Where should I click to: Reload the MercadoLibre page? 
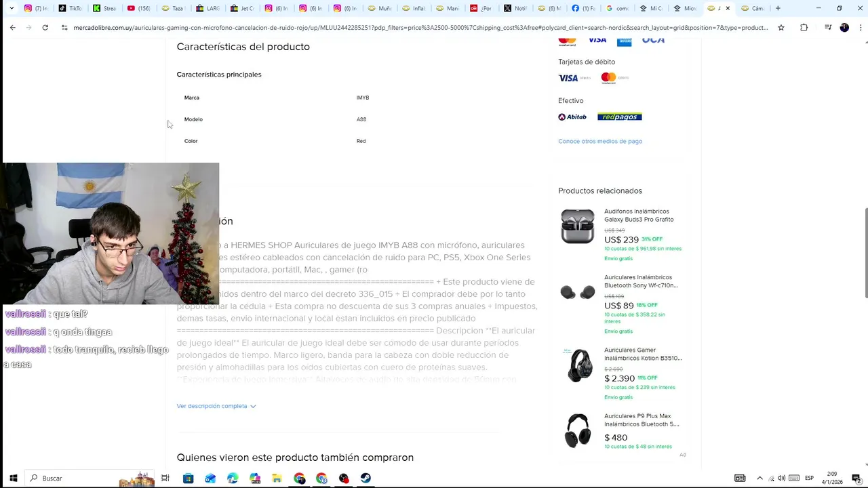tap(45, 28)
